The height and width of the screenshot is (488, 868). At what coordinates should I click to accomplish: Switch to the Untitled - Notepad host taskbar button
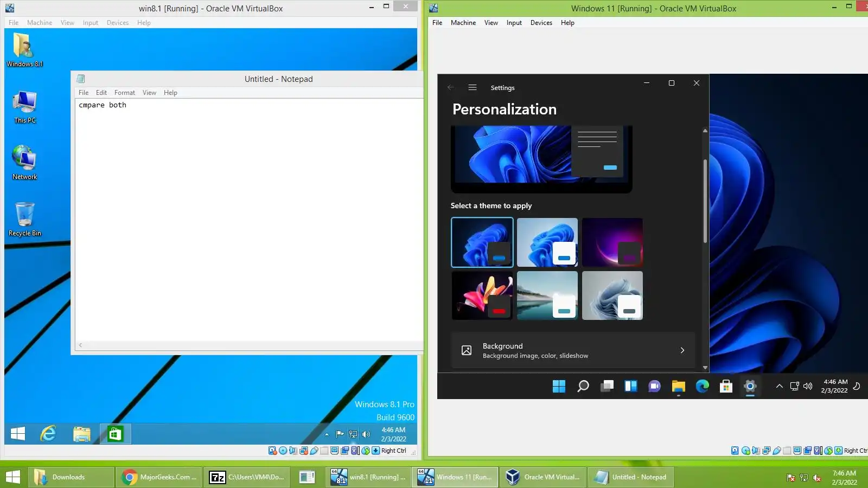coord(631,477)
